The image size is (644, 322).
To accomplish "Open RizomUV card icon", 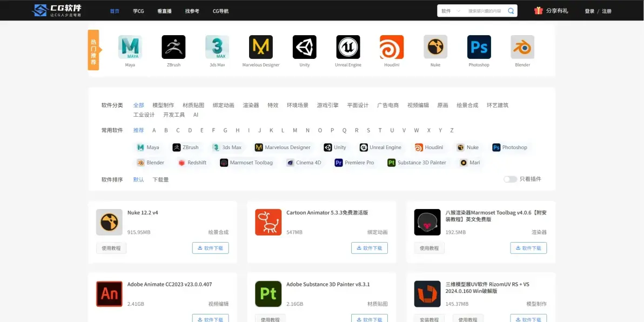I will pos(427,294).
